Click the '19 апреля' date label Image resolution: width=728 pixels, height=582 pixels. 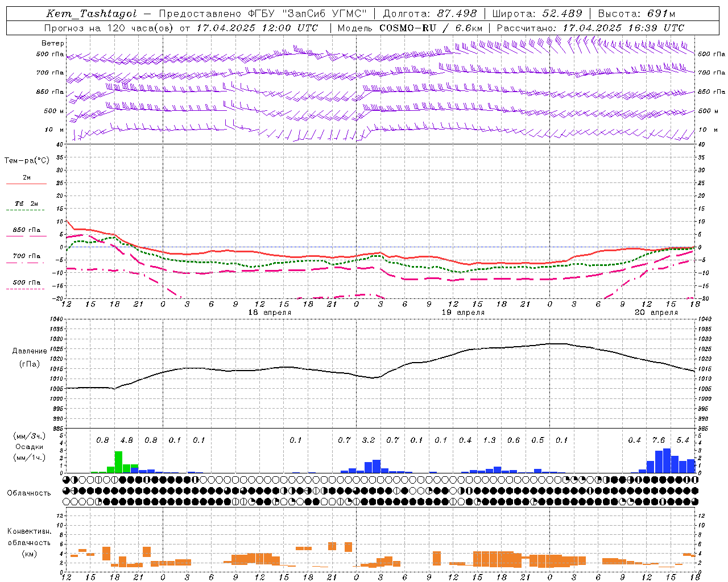[463, 313]
